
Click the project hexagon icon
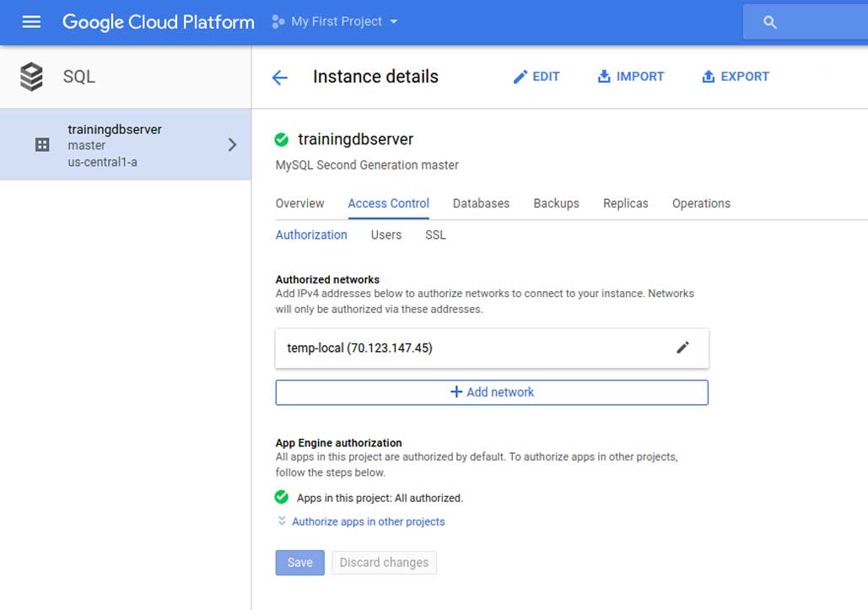point(278,22)
